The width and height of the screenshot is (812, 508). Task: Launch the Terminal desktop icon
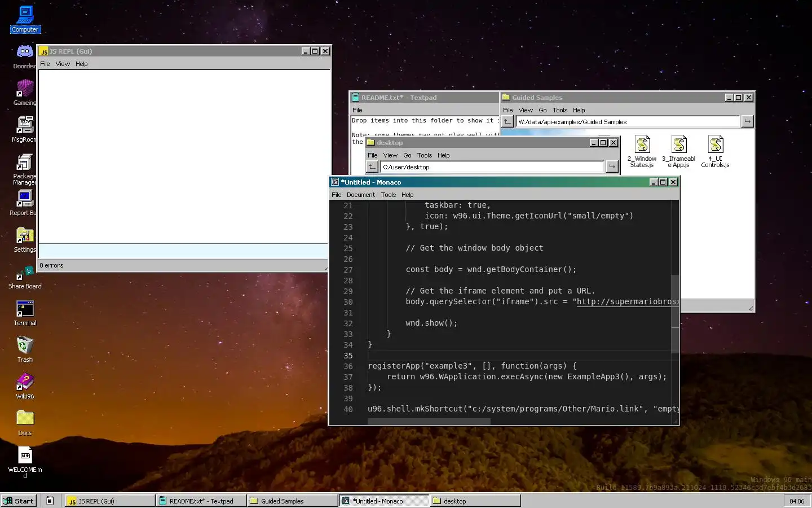25,313
